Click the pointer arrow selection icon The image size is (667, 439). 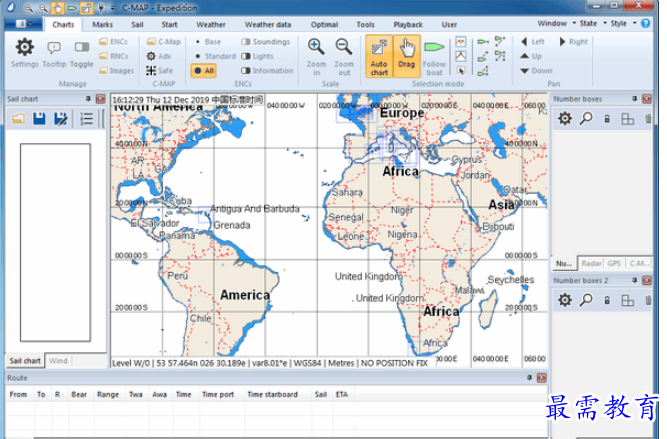point(461,71)
